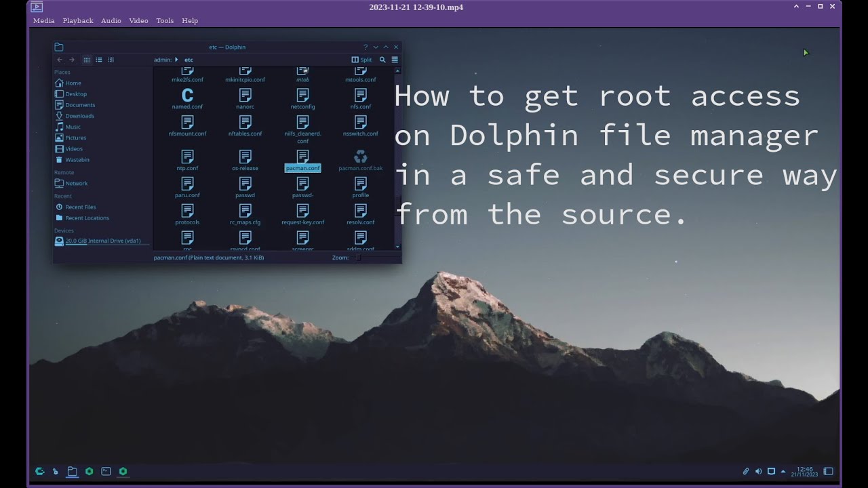Open Music in Places panel

[102, 127]
